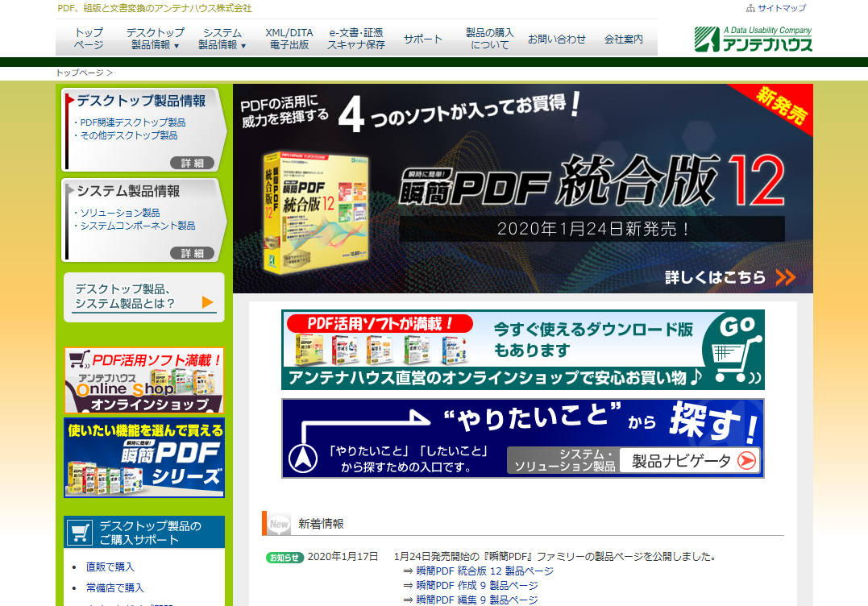Click 新着情報 section heading
Viewport: 868px width, 606px height.
click(321, 524)
